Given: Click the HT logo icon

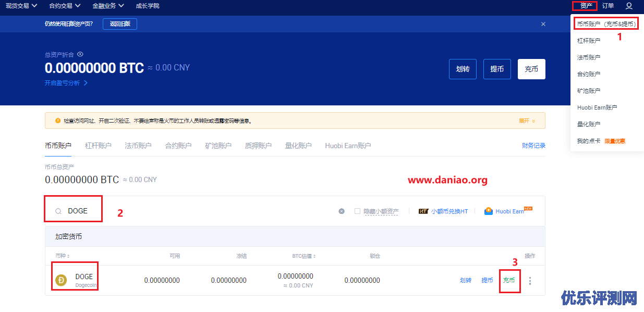Looking at the screenshot, I should click(423, 211).
